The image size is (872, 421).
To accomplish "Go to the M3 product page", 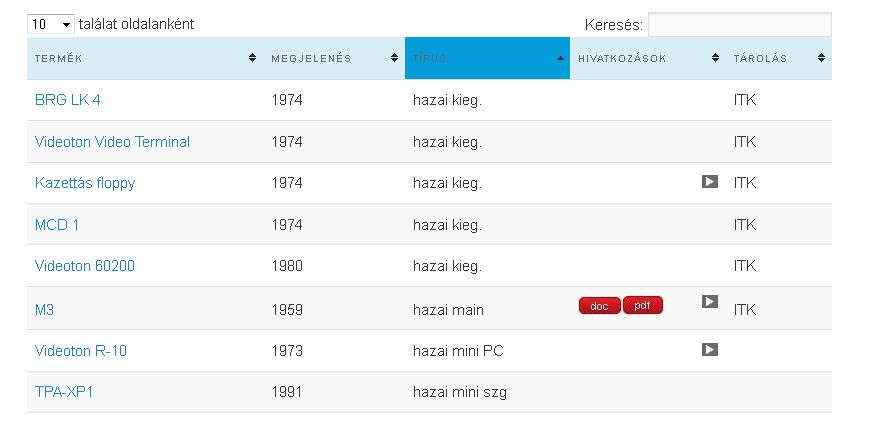I will click(44, 310).
